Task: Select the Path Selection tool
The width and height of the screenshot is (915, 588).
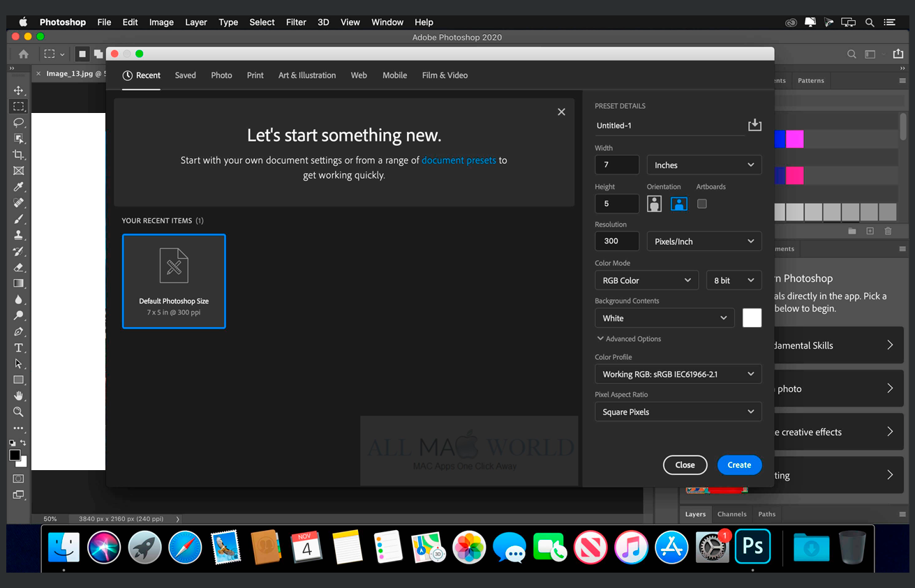Action: [19, 363]
